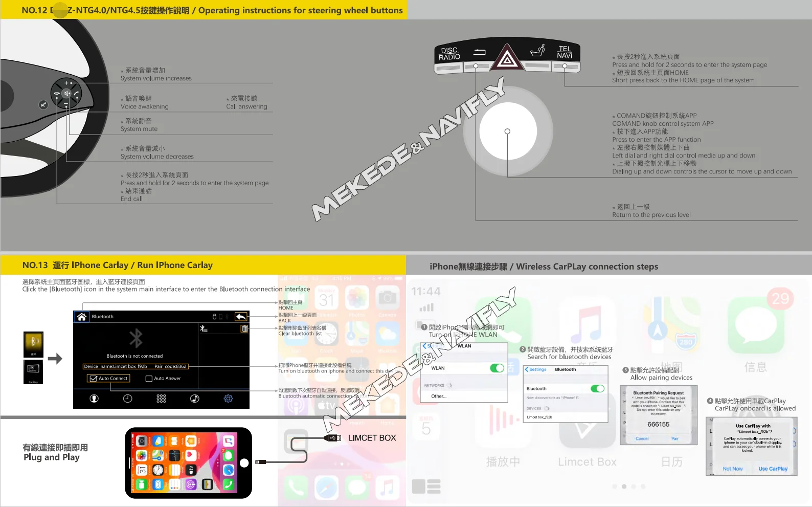Click the Device name and Pair code field
This screenshot has width=812, height=507.
[x=136, y=366]
